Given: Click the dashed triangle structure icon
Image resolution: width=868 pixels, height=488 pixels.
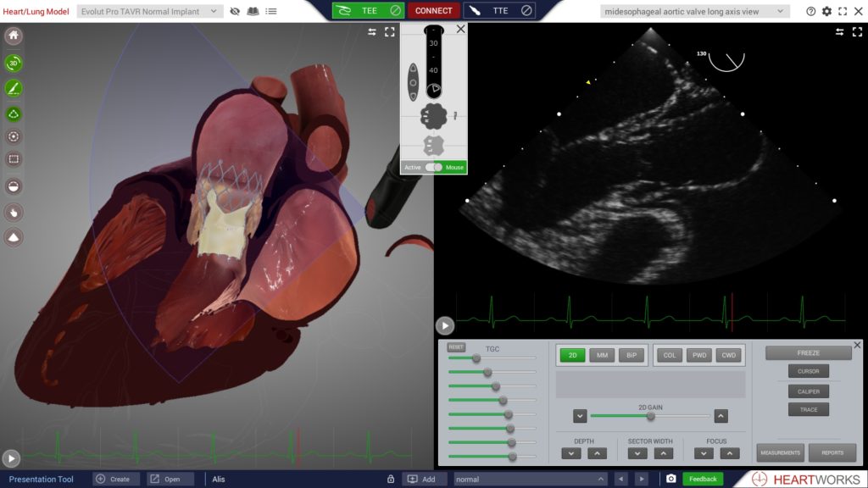Looking at the screenshot, I should (x=14, y=114).
